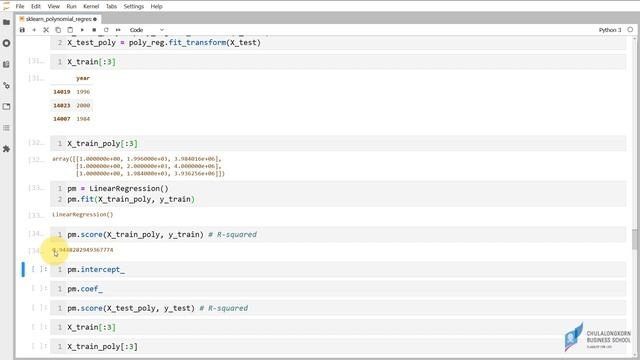Open the Run menu

tap(71, 6)
